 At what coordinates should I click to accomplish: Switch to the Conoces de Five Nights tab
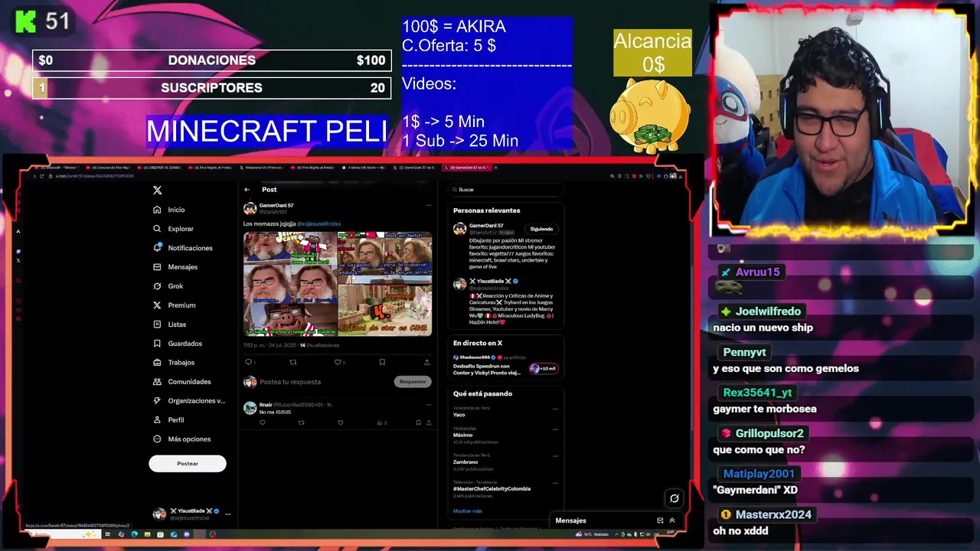(x=109, y=168)
